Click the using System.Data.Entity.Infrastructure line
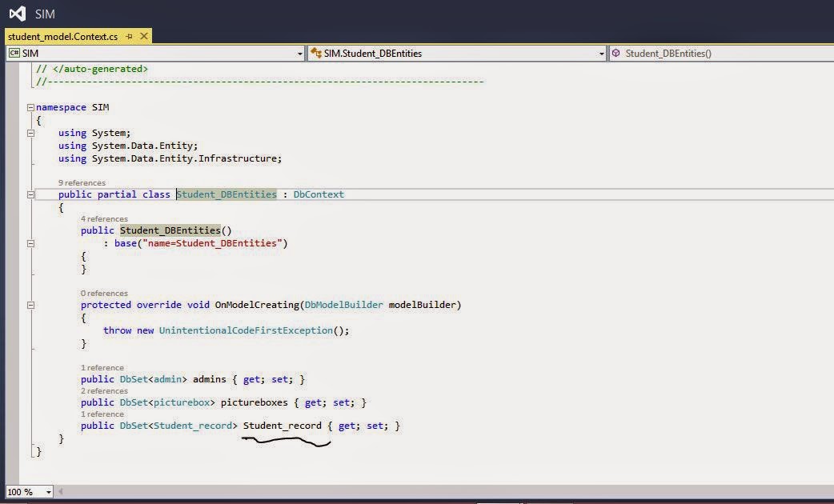 coord(170,158)
